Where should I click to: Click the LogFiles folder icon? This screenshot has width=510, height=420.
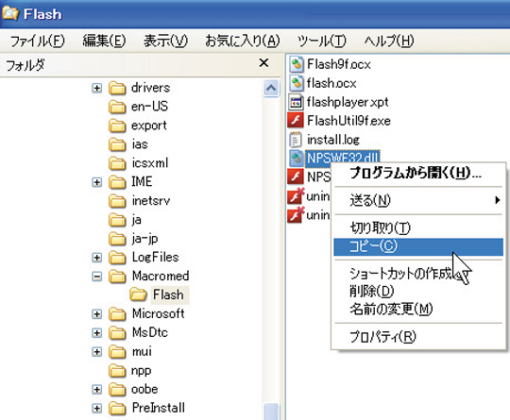pos(117,258)
